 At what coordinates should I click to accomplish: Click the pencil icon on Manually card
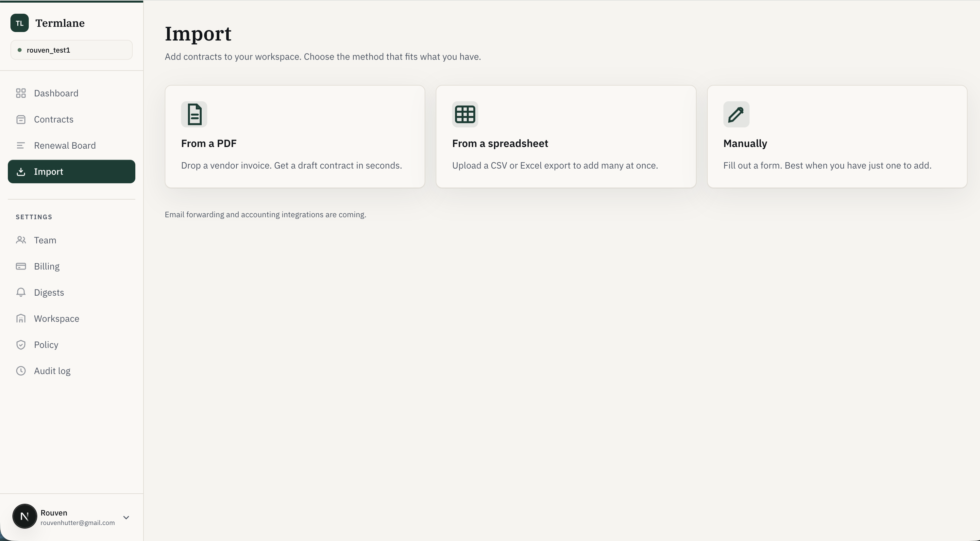(736, 114)
